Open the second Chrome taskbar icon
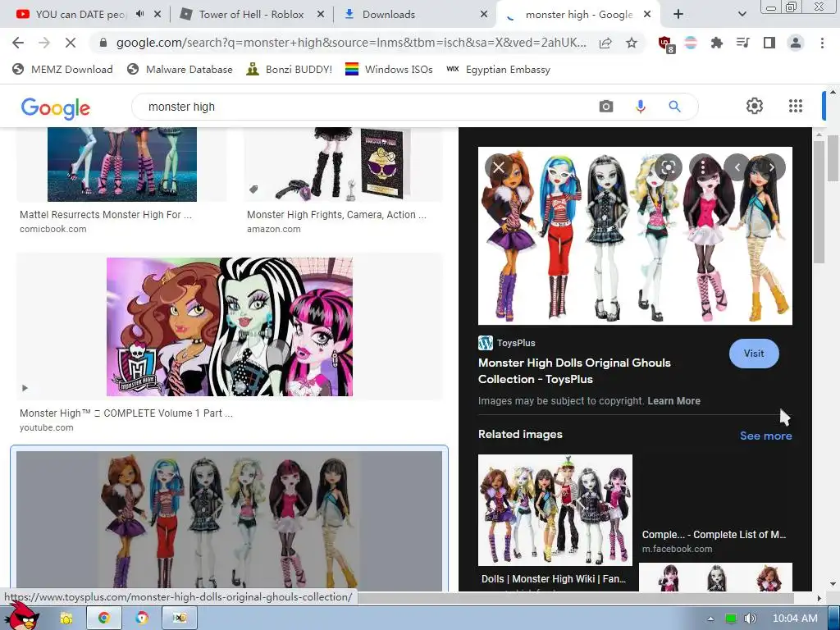The width and height of the screenshot is (840, 630). pos(141,619)
